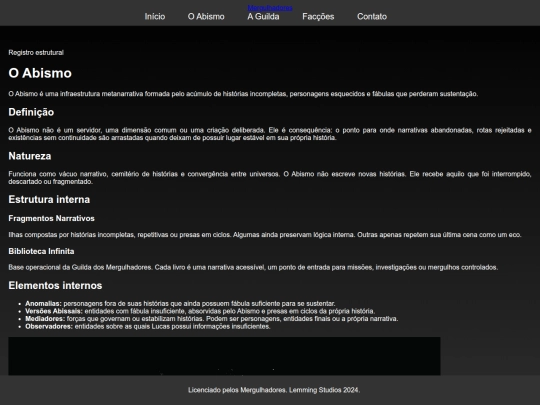Click the paragraph starting 'Funciona como vácuo narrativo'
540x405 pixels.
point(270,178)
